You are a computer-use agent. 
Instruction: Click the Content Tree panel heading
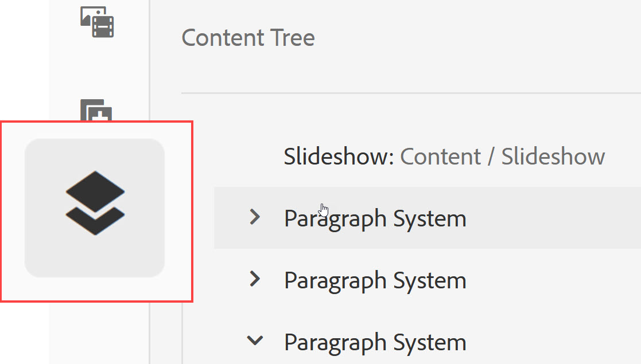(x=248, y=38)
